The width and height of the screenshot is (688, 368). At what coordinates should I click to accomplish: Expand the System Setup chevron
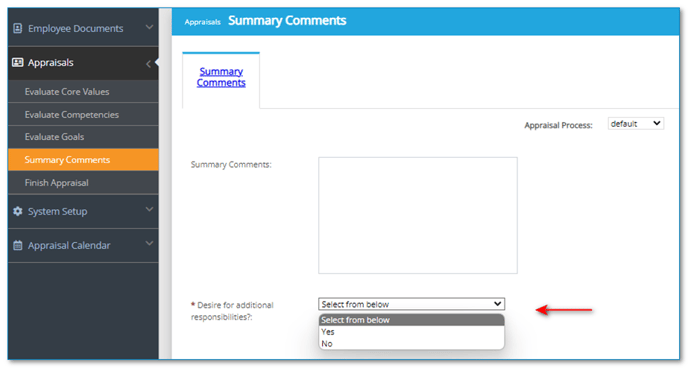coord(149,210)
